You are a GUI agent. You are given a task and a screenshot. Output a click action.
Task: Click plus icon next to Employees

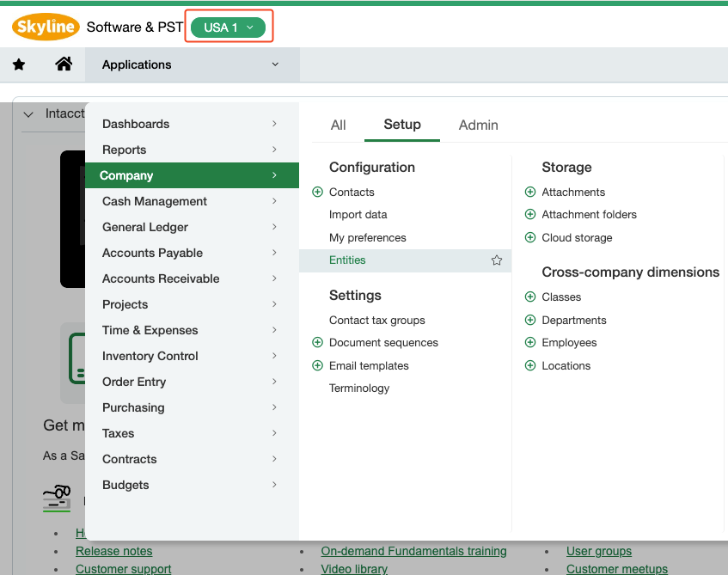click(530, 343)
